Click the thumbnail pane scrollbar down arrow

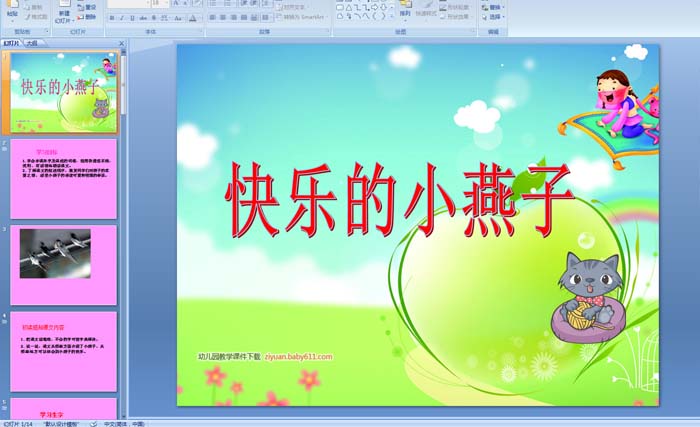point(124,415)
